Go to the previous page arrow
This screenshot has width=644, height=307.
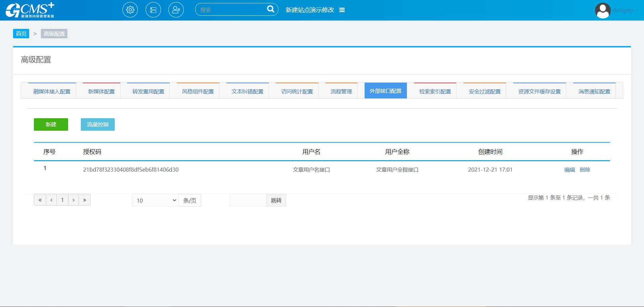pos(51,200)
